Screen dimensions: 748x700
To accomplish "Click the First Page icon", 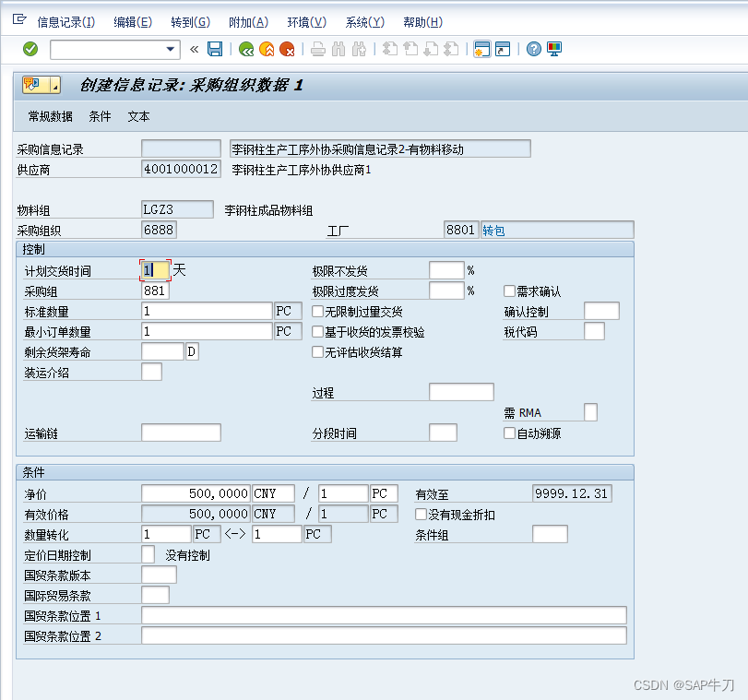I will (x=390, y=49).
